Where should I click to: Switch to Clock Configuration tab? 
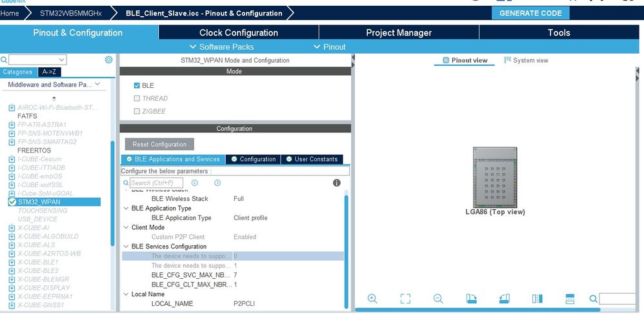(239, 32)
